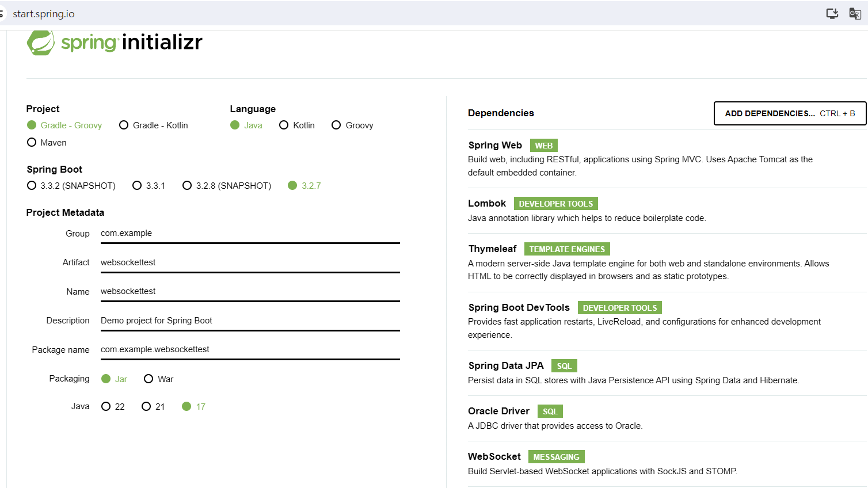868x488 pixels.
Task: Click the Spring Initializr leaf logo
Action: coord(41,43)
